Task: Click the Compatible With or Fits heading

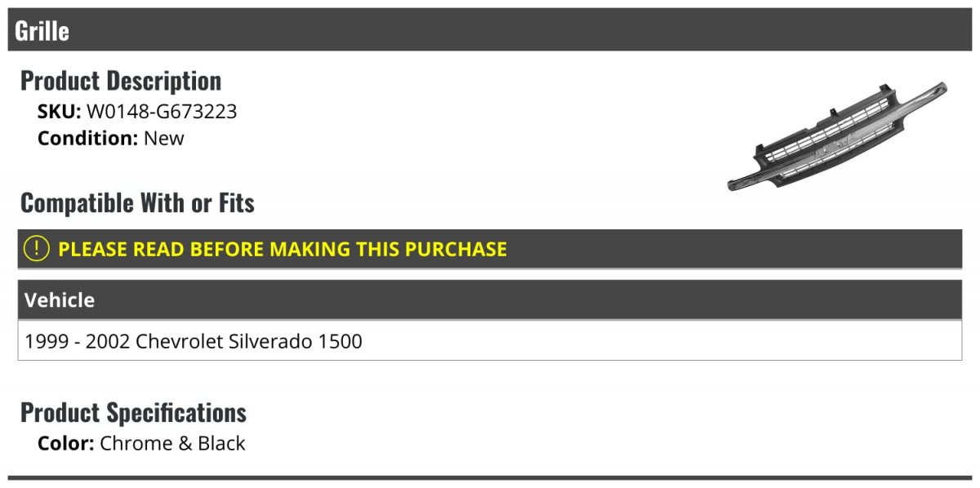Action: pyautogui.click(x=137, y=203)
